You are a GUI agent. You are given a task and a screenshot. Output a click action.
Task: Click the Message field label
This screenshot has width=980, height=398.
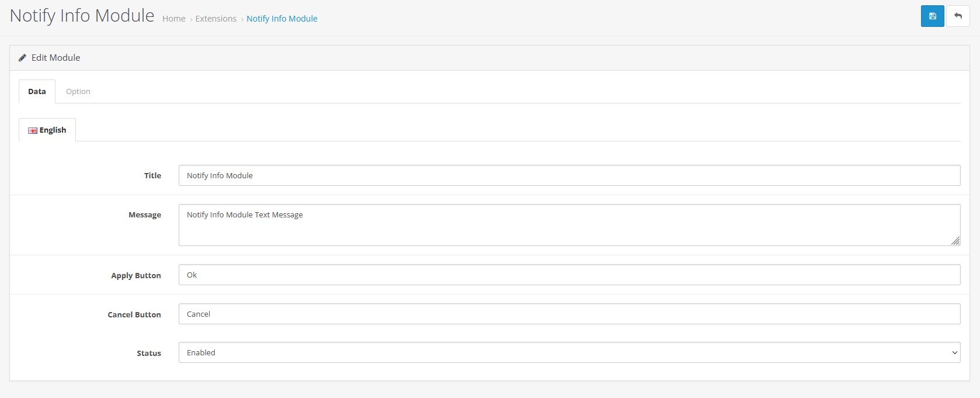(144, 215)
